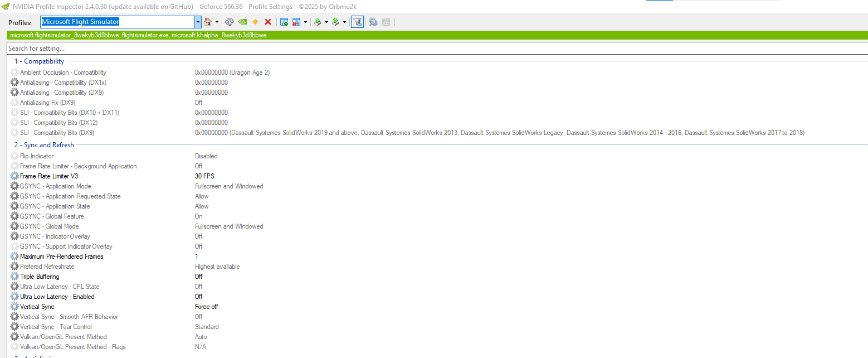Image resolution: width=868 pixels, height=358 pixels.
Task: Restore profile to NVIDIA defaults green logo
Action: click(x=242, y=22)
